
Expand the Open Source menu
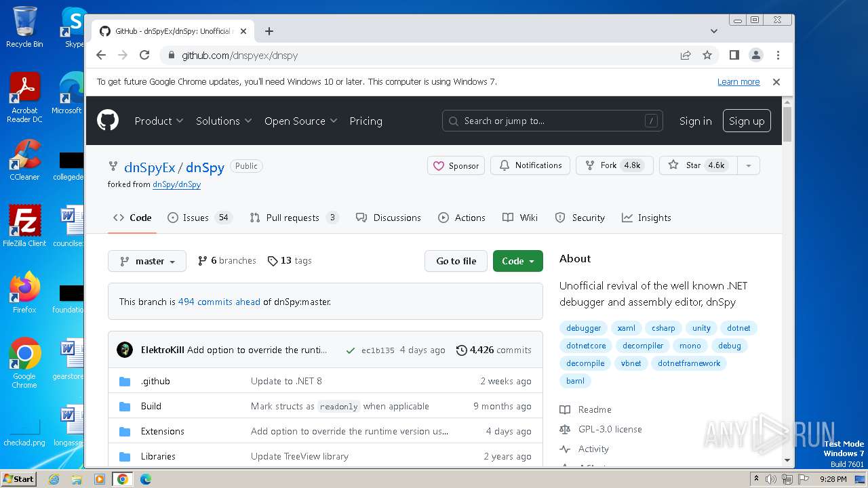(301, 121)
